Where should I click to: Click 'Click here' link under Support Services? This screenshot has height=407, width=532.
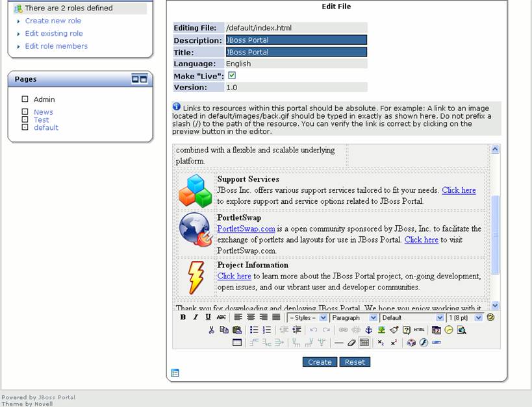[x=459, y=190]
